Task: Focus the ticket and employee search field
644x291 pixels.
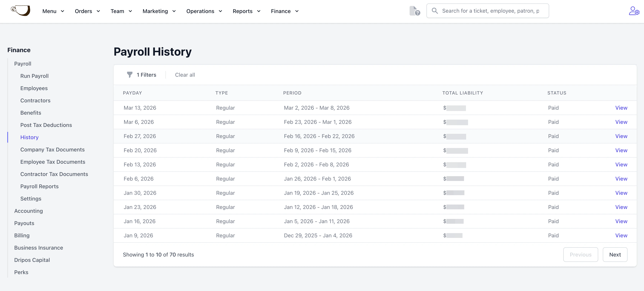Action: 490,11
